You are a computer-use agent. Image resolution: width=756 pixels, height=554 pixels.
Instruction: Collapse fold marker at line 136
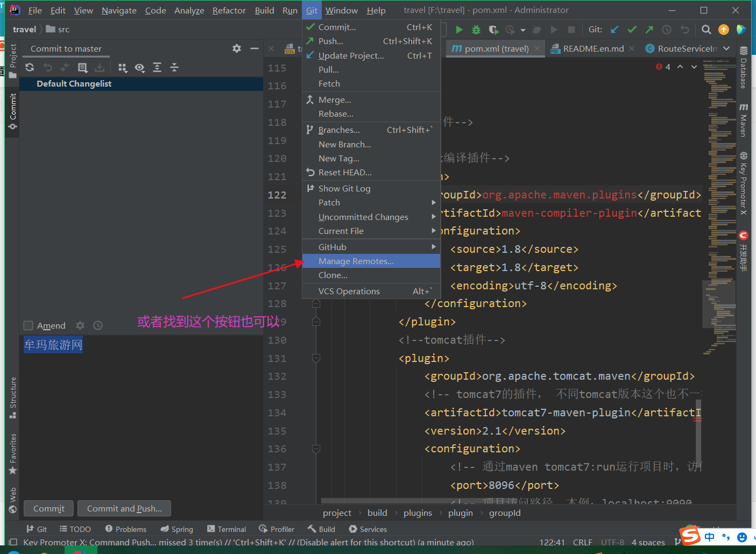(316, 449)
